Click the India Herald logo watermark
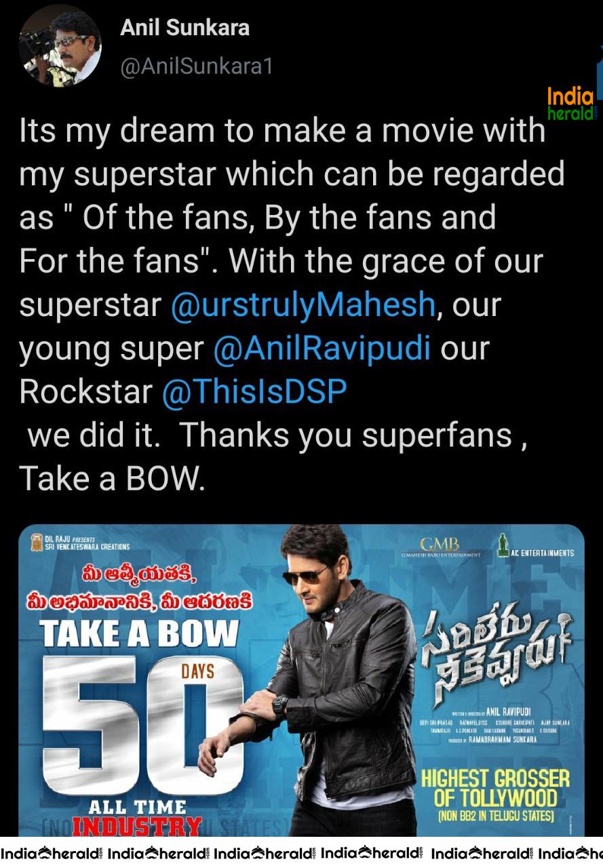The image size is (603, 868). pos(570,105)
